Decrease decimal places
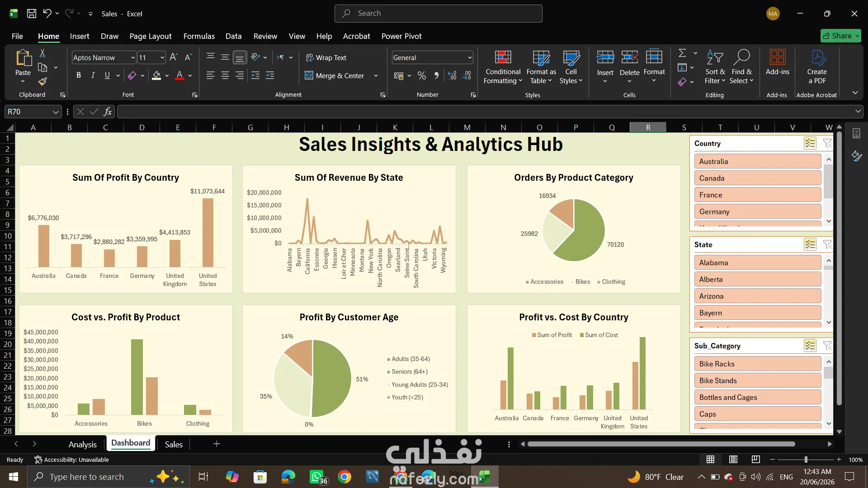 tap(467, 75)
